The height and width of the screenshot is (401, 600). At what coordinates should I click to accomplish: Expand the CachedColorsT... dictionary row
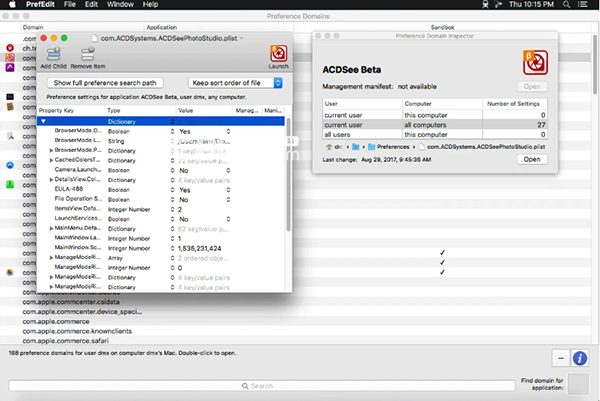click(x=51, y=160)
